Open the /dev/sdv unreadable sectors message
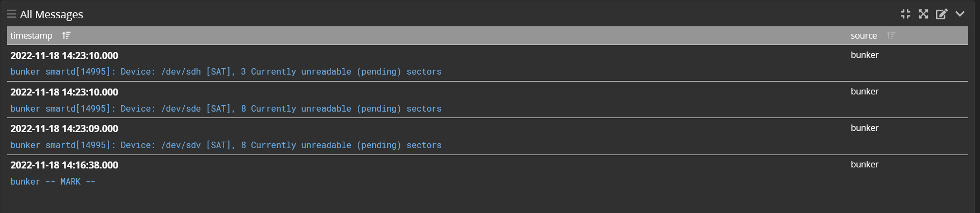Viewport: 980px width, 213px height. tap(226, 145)
